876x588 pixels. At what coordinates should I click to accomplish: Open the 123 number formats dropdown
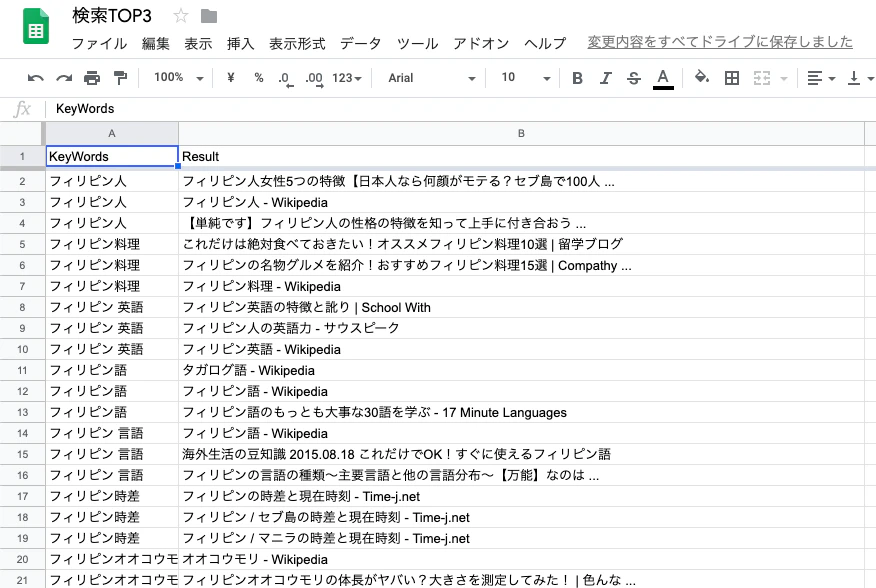347,78
